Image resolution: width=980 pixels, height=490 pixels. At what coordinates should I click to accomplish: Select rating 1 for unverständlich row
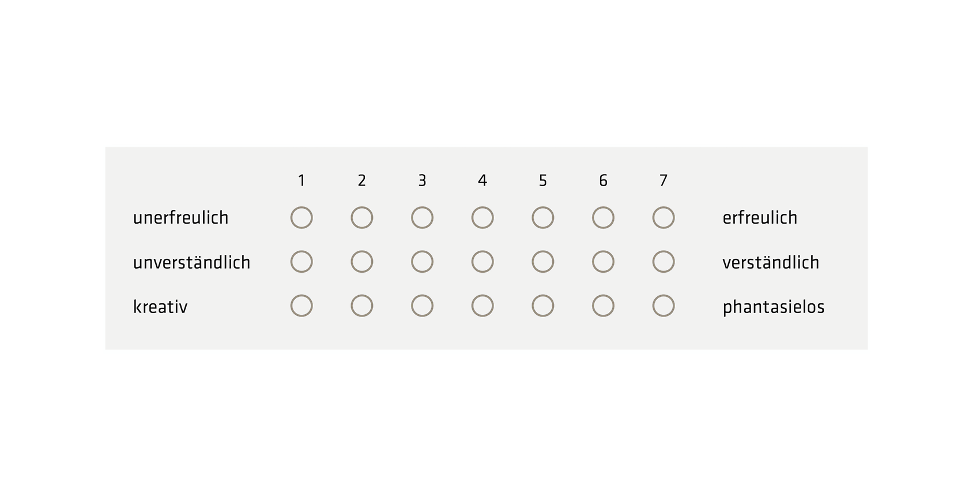[301, 262]
